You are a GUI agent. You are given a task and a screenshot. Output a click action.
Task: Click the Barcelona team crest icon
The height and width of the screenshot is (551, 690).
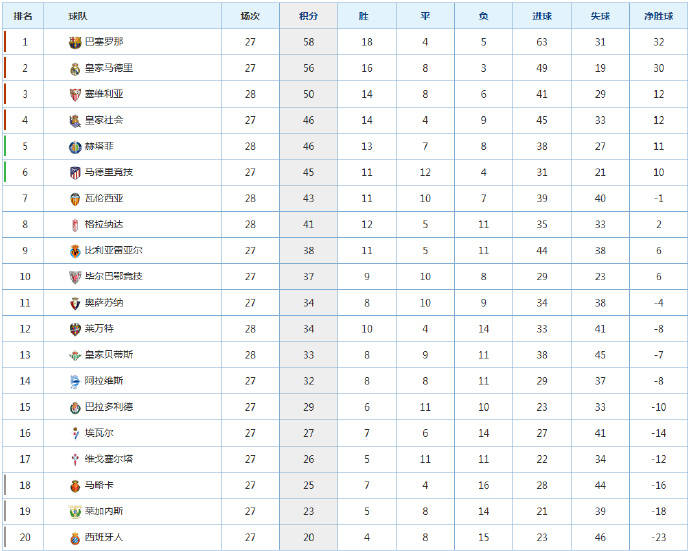tap(75, 43)
